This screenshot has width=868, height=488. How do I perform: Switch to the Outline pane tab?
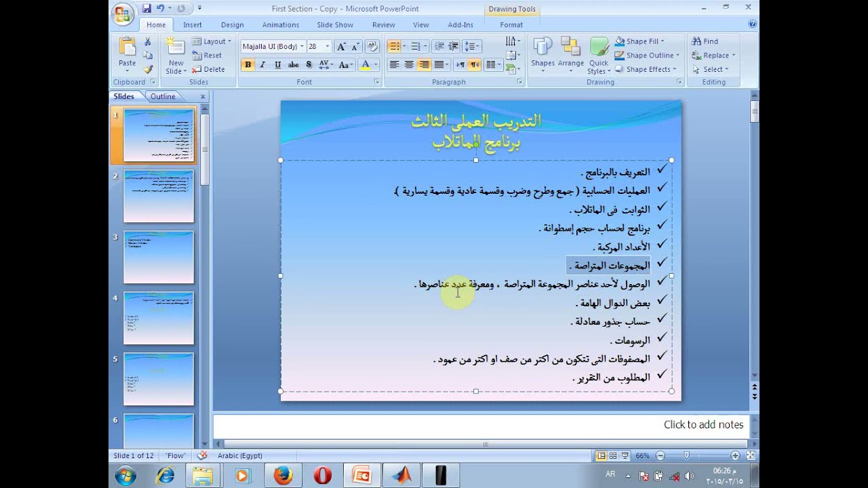click(x=163, y=96)
